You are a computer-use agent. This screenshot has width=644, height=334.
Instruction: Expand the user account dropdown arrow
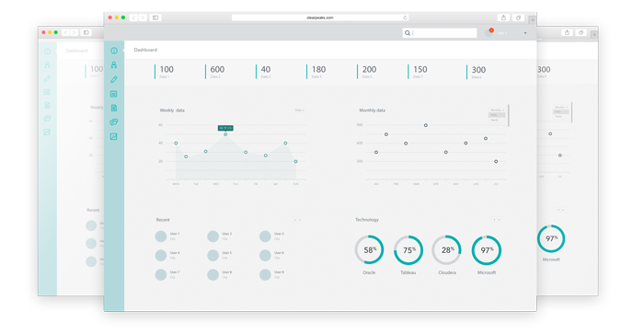(525, 33)
